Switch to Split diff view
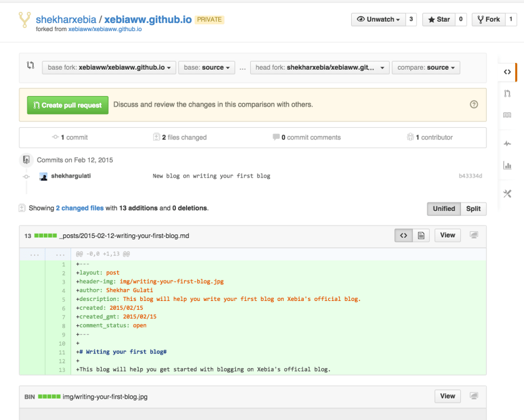524x420 pixels. (x=473, y=209)
